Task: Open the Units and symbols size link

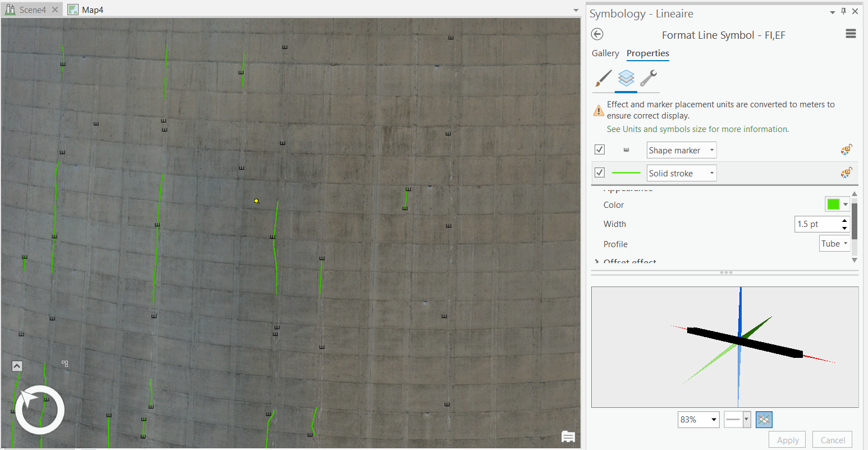Action: (x=698, y=129)
